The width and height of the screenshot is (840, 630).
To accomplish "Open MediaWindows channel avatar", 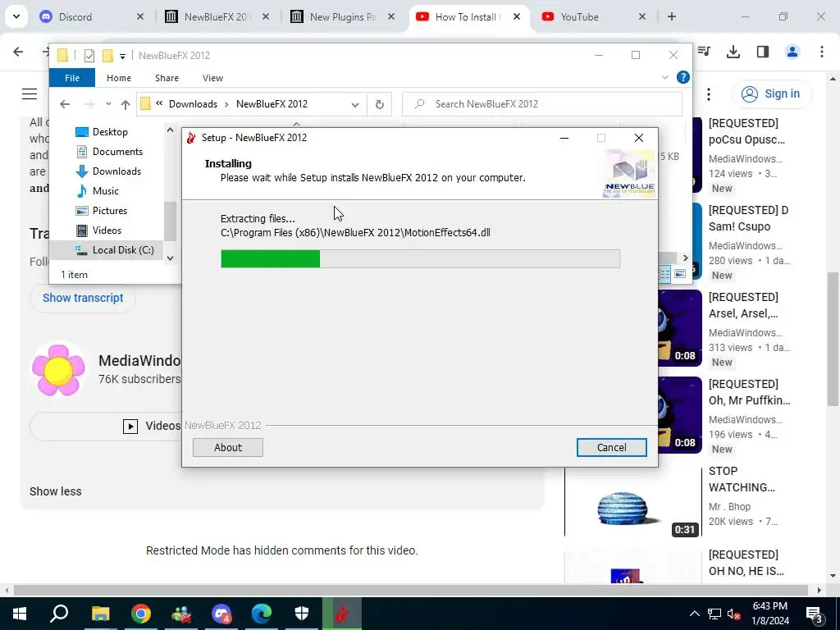I will [58, 370].
